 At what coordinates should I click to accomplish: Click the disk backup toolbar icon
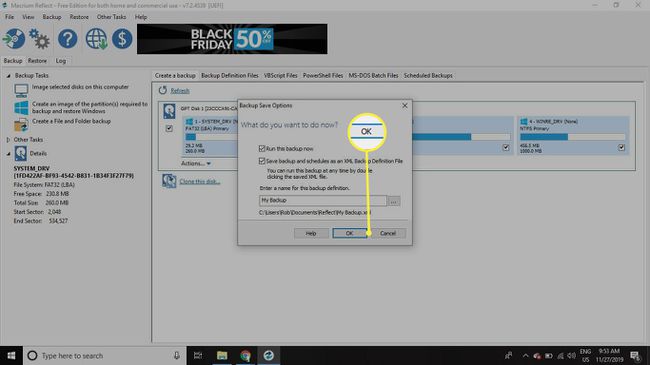pos(14,39)
